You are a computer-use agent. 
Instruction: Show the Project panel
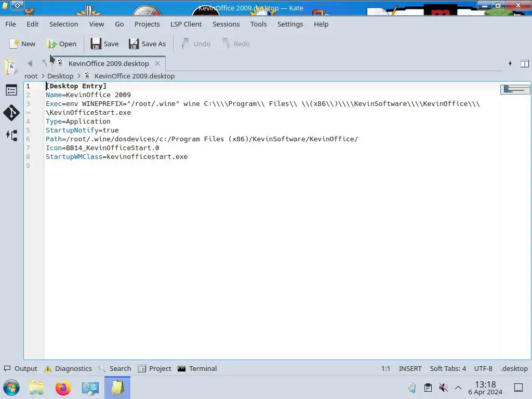(154, 368)
